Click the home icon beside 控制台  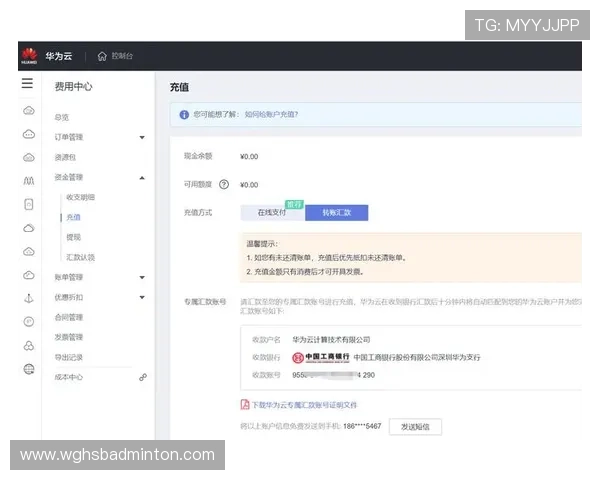[102, 56]
